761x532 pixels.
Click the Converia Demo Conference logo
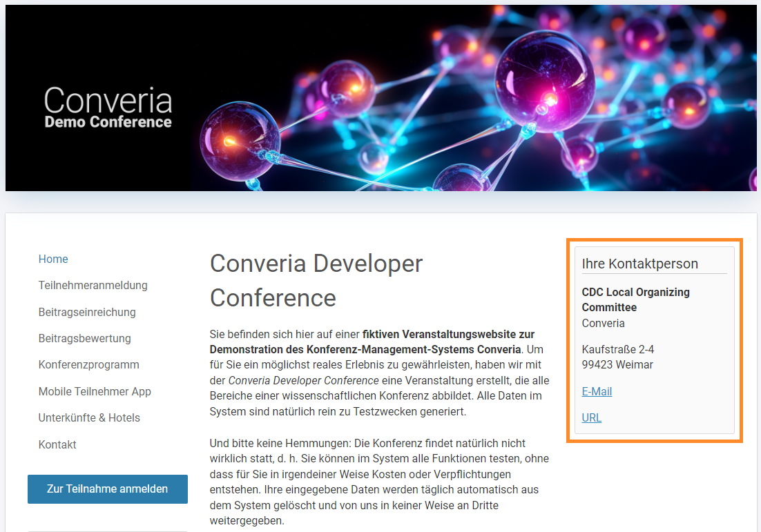[108, 107]
